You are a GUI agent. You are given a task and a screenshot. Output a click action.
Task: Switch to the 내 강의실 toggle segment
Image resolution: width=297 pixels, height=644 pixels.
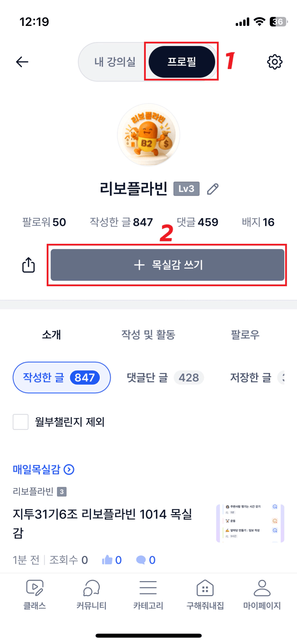click(x=115, y=62)
